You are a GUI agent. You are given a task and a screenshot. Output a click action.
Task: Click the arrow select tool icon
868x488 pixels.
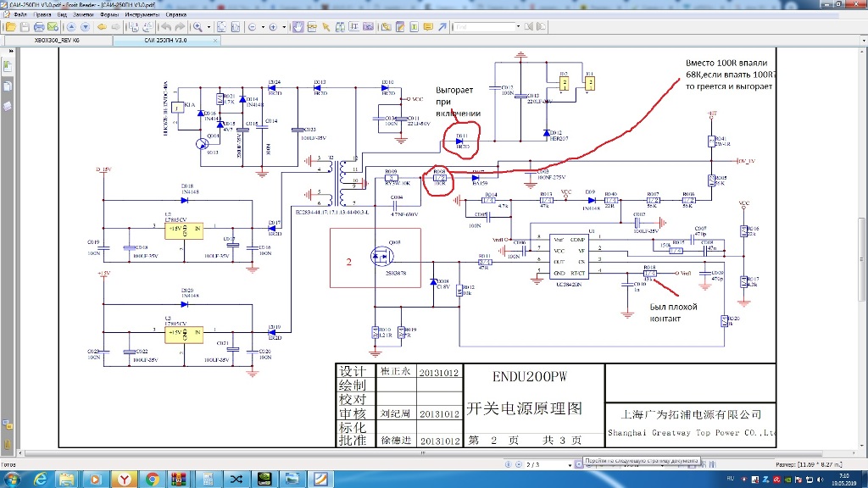pos(325,26)
